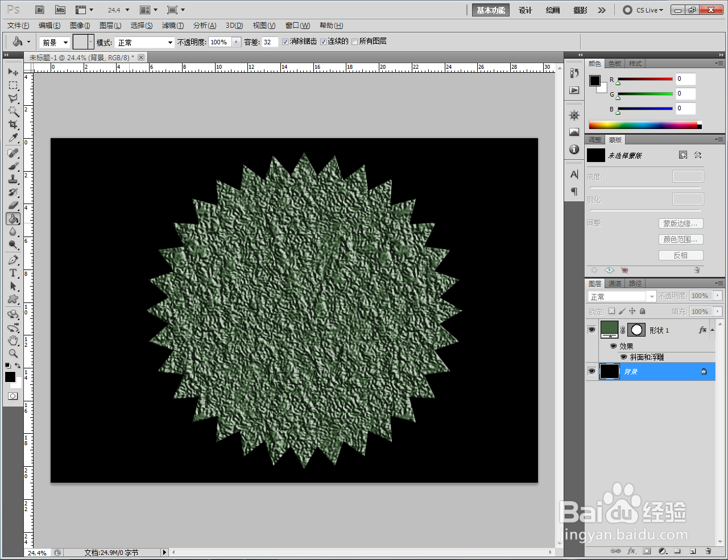
Task: Select the Paint Bucket tool in toolbox
Action: pyautogui.click(x=13, y=218)
